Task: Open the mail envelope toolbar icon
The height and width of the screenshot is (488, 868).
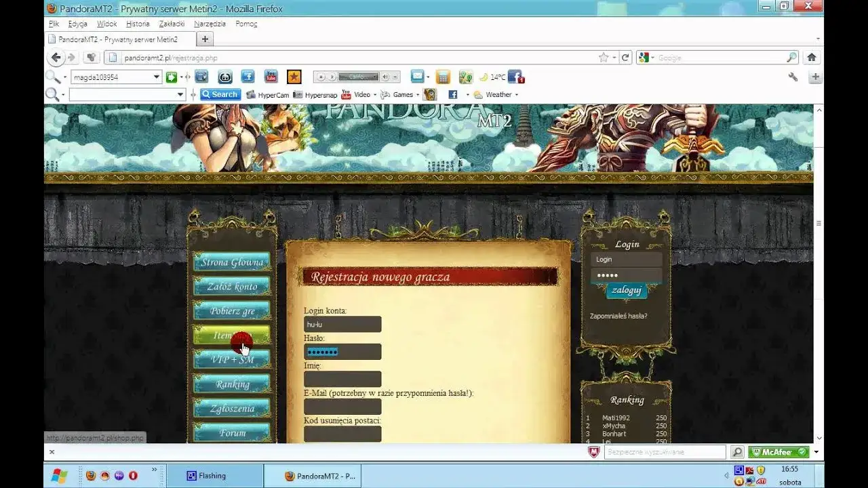Action: click(417, 77)
